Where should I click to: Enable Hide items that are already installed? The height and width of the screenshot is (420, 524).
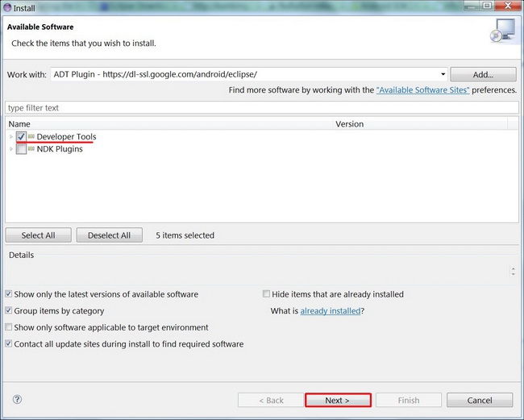(266, 293)
